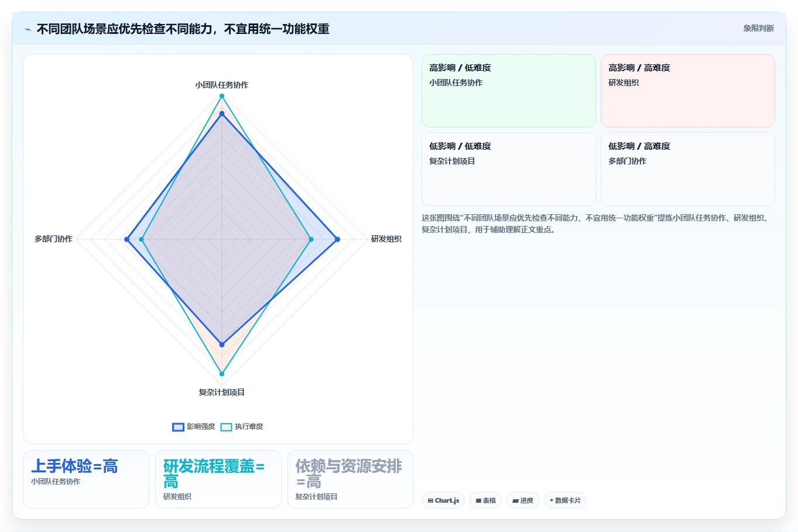Click the teal data point at 多部门协作
Screen dimensions: 798x532
(141, 239)
